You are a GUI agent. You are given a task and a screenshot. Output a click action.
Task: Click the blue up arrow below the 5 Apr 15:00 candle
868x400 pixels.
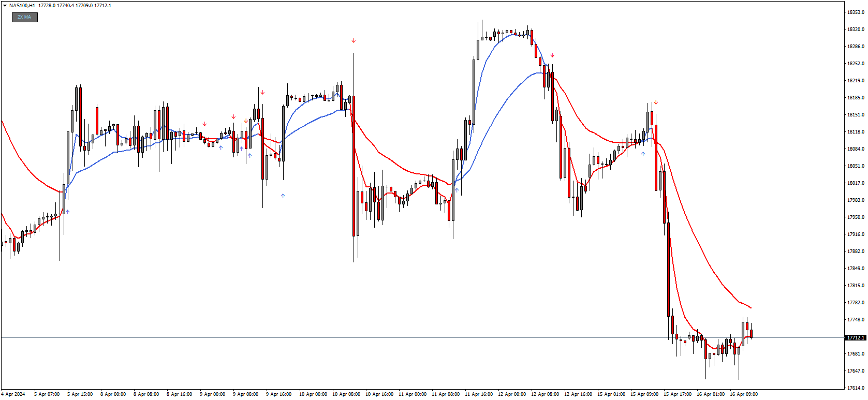pos(67,212)
